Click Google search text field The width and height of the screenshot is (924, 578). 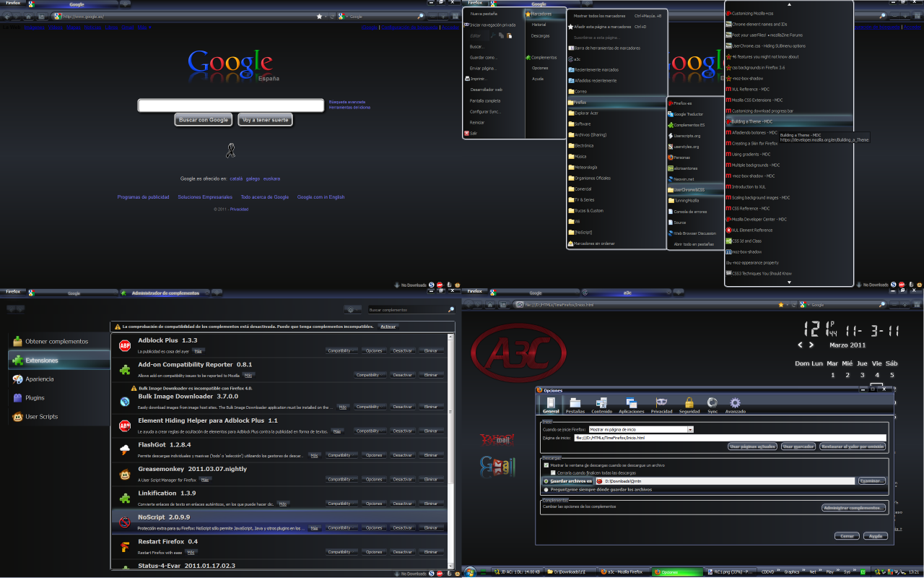tap(231, 105)
